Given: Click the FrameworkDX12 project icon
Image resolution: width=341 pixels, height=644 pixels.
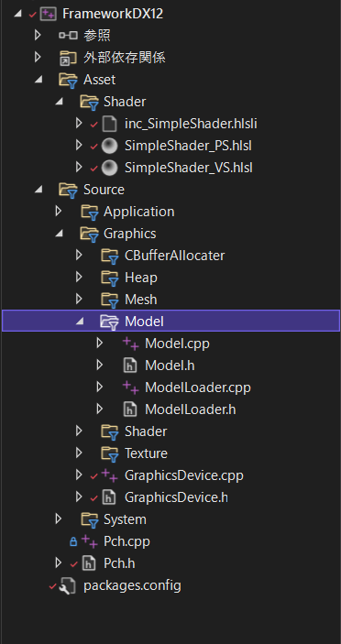Looking at the screenshot, I should click(49, 14).
